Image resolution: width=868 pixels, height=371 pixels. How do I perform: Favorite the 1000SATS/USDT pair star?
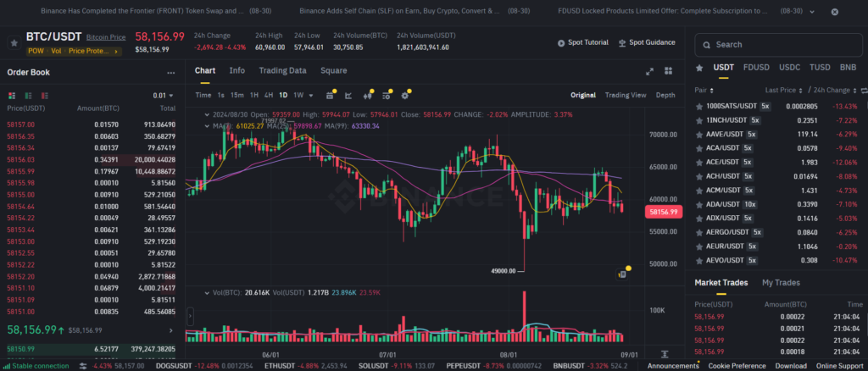(698, 106)
